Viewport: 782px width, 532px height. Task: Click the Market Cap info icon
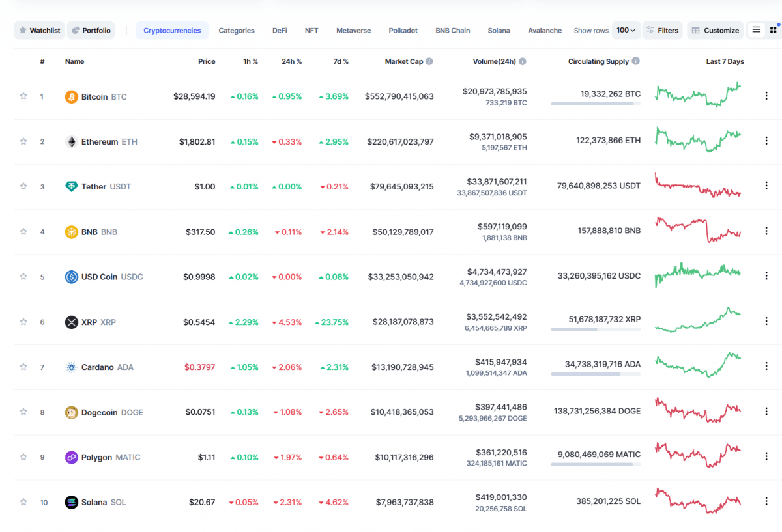[429, 61]
